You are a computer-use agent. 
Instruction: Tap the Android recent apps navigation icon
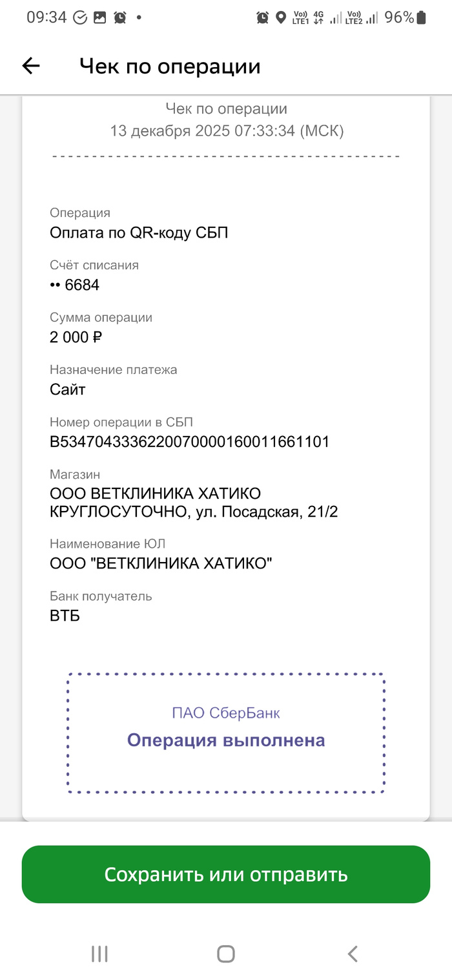pos(99,954)
